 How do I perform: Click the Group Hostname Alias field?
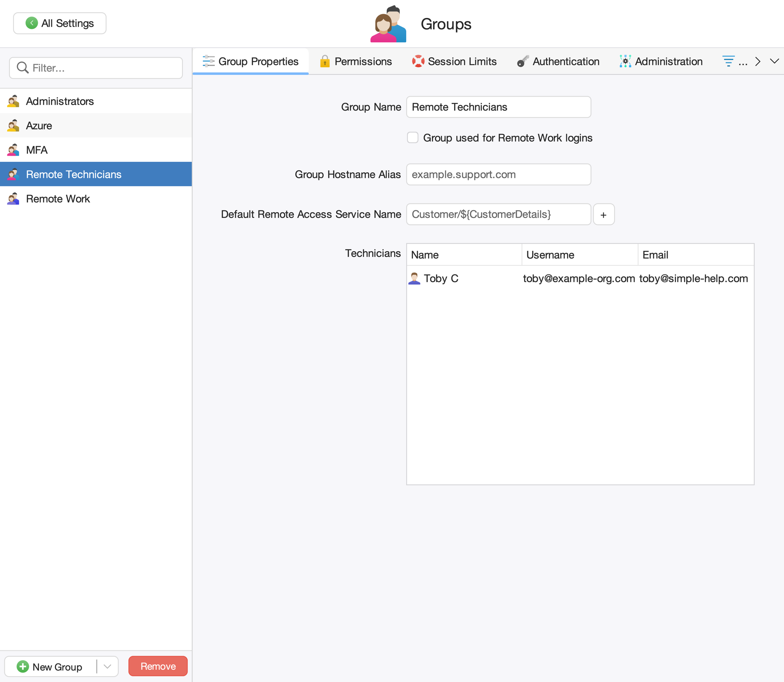pyautogui.click(x=498, y=175)
